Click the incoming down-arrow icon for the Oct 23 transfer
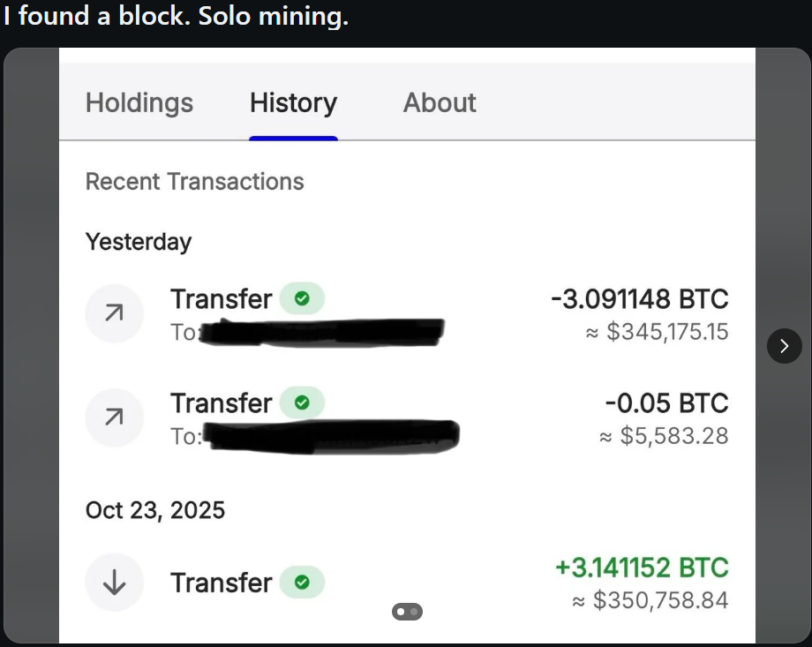This screenshot has height=647, width=812. coord(114,583)
